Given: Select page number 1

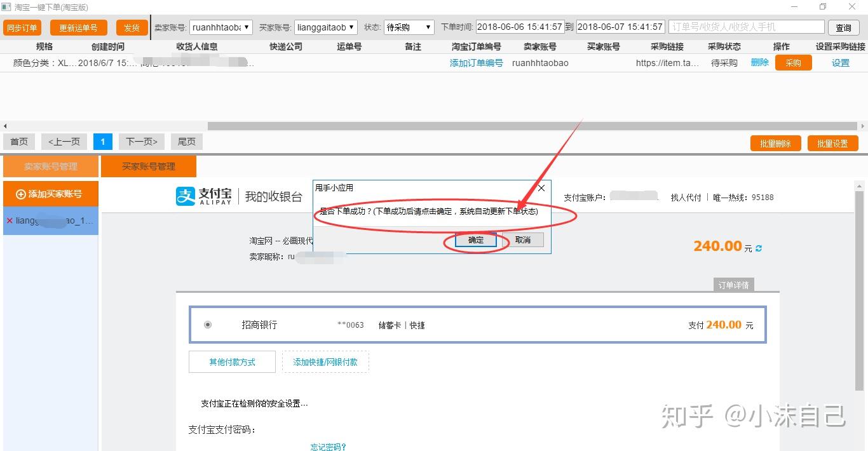Looking at the screenshot, I should point(102,142).
